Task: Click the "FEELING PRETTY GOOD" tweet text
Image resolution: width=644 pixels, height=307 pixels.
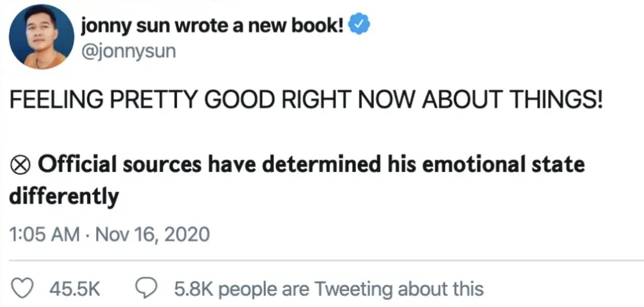Action: pos(142,99)
